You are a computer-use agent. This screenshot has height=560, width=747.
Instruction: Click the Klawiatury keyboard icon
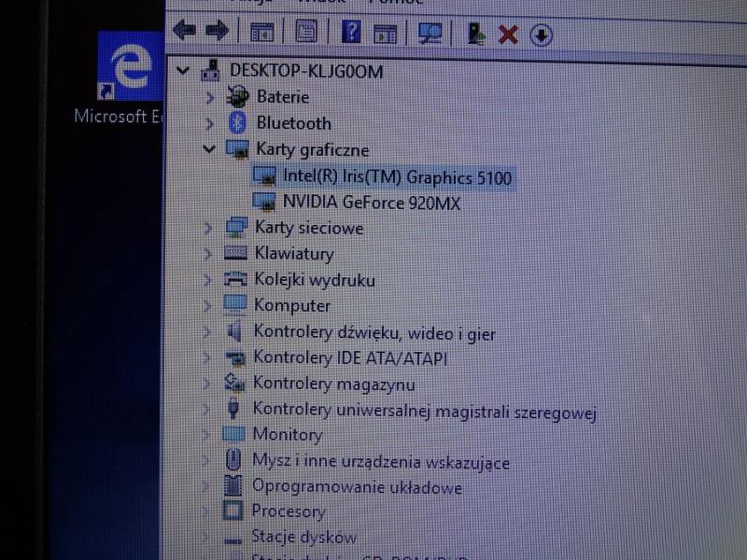pyautogui.click(x=236, y=252)
